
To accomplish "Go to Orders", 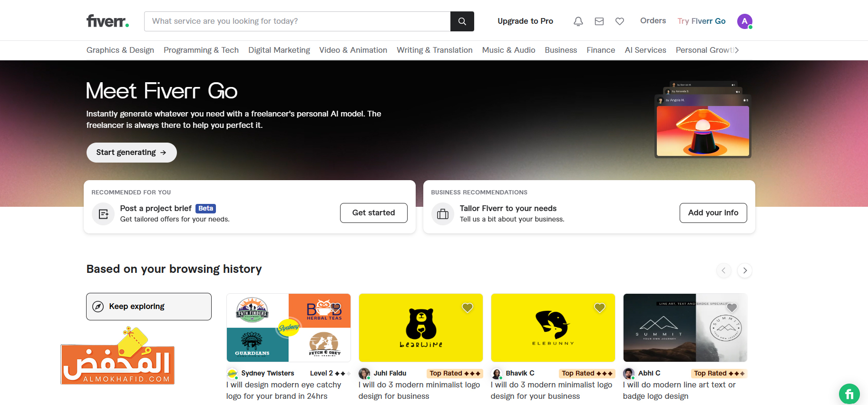I will [653, 21].
